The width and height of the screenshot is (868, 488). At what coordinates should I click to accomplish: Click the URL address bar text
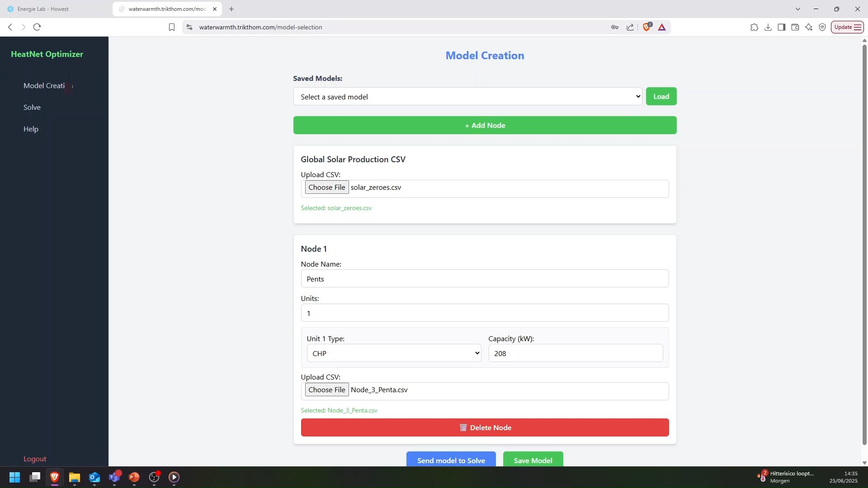(260, 27)
